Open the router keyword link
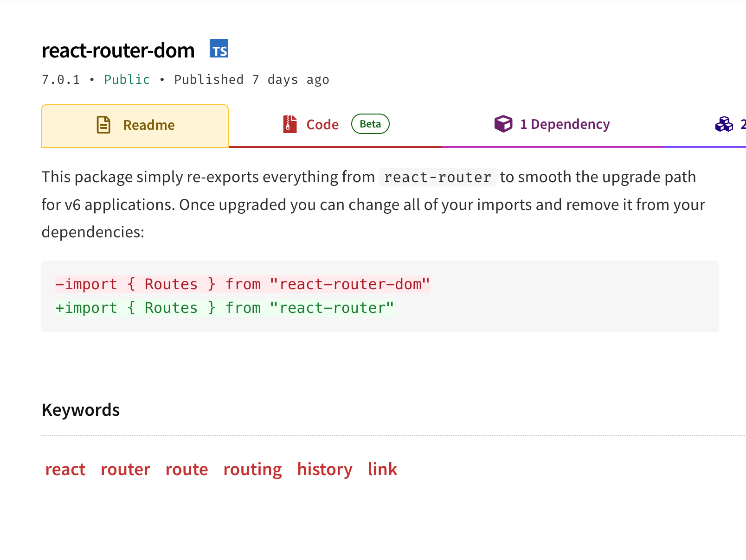746x560 pixels. click(125, 469)
